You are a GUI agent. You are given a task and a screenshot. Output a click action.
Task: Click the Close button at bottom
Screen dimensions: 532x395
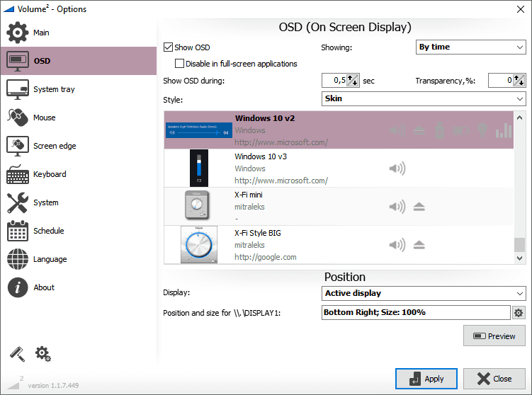tap(494, 379)
